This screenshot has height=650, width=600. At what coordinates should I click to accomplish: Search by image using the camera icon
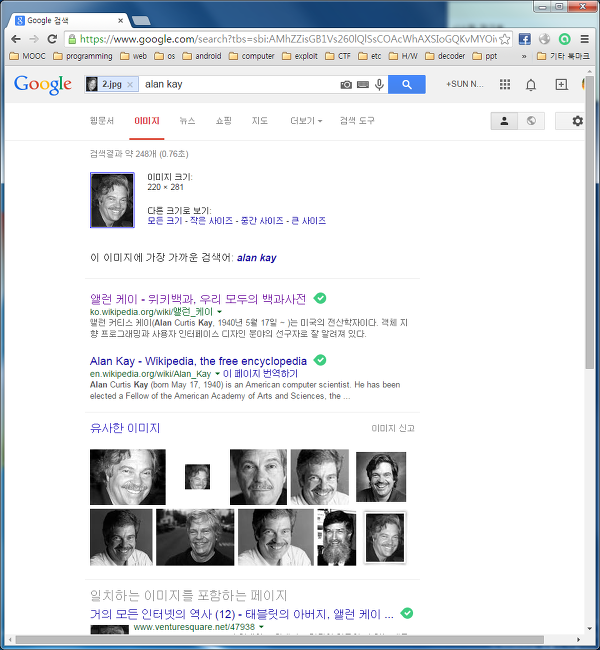(346, 85)
